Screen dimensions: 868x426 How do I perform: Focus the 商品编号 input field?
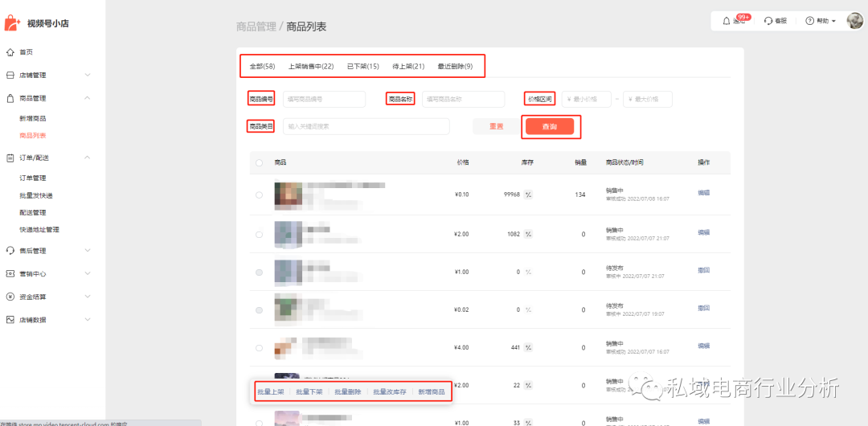tap(325, 99)
